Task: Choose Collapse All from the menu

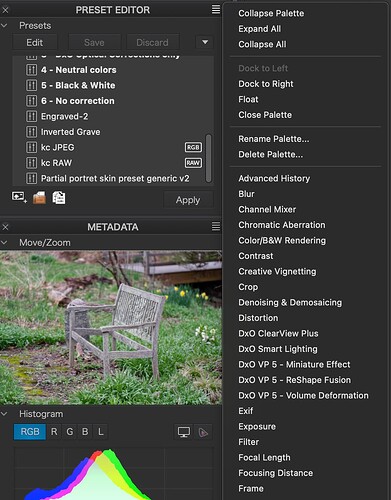Action: (x=262, y=44)
